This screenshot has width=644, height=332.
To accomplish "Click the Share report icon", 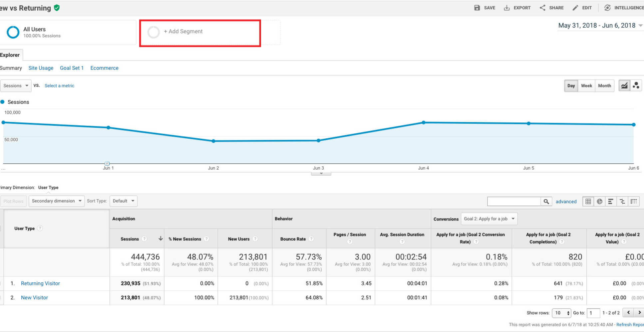I will tap(542, 8).
